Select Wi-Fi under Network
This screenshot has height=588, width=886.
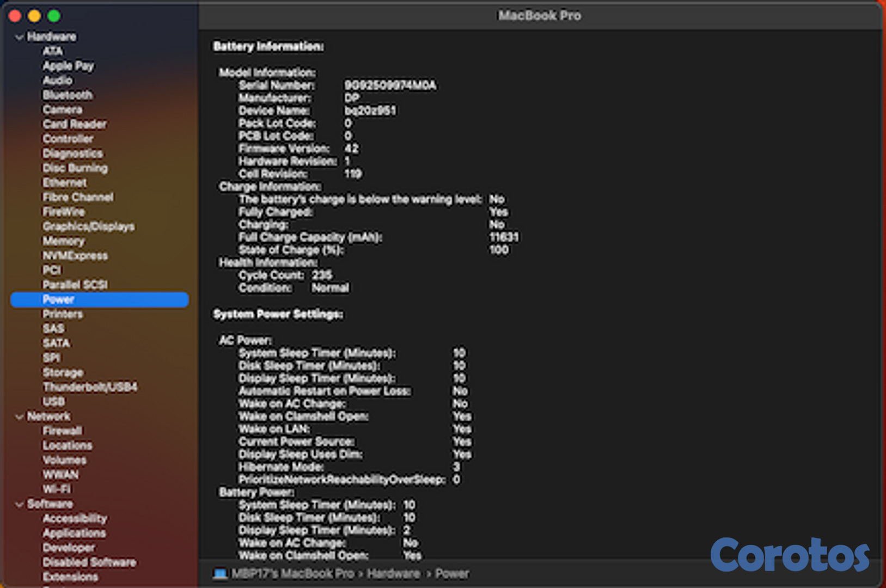[57, 489]
